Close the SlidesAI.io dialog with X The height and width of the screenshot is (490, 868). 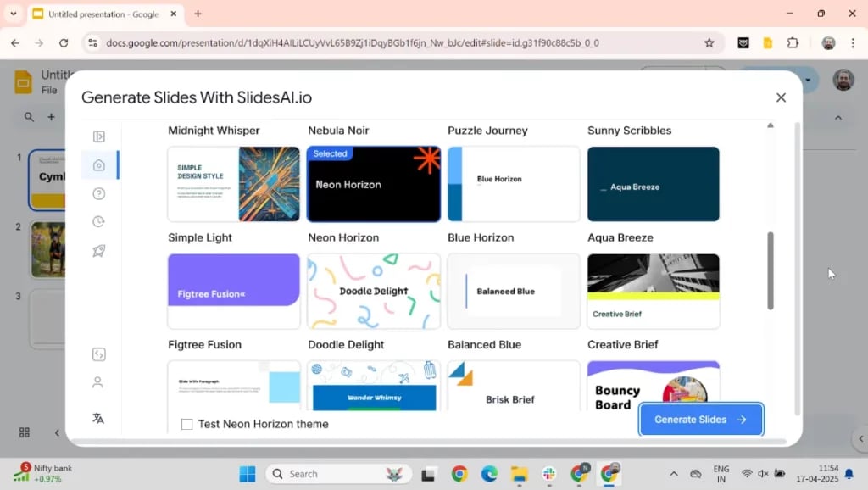click(781, 97)
